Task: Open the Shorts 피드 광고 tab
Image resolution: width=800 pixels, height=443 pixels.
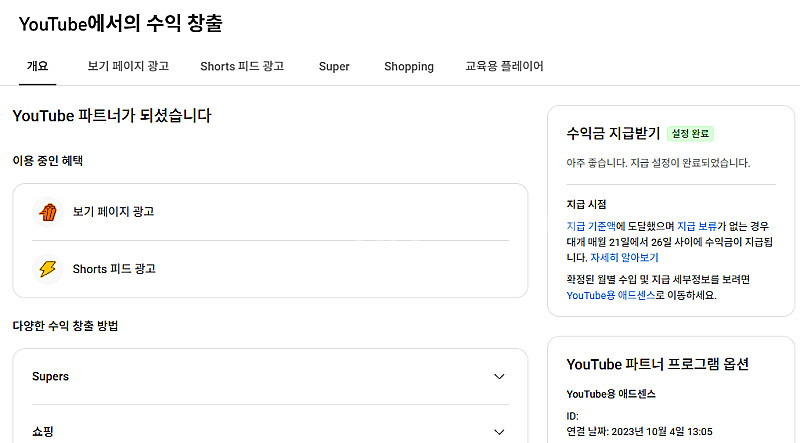Action: pyautogui.click(x=242, y=66)
